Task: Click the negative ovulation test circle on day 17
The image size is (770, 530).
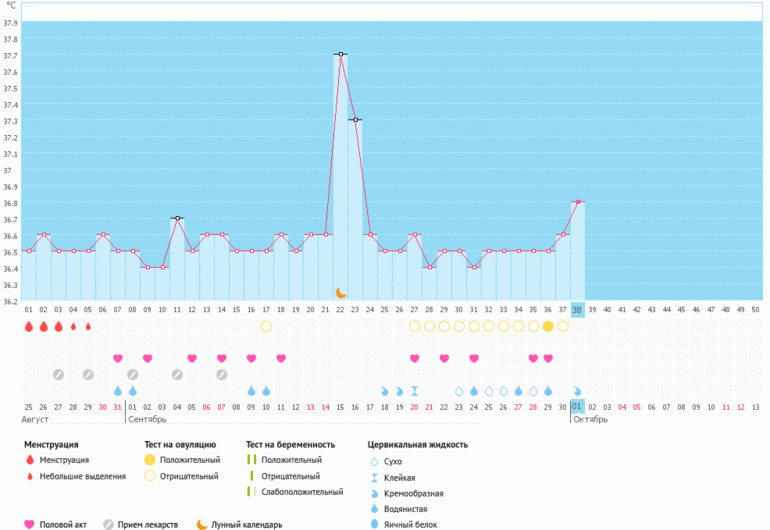Action: [266, 326]
